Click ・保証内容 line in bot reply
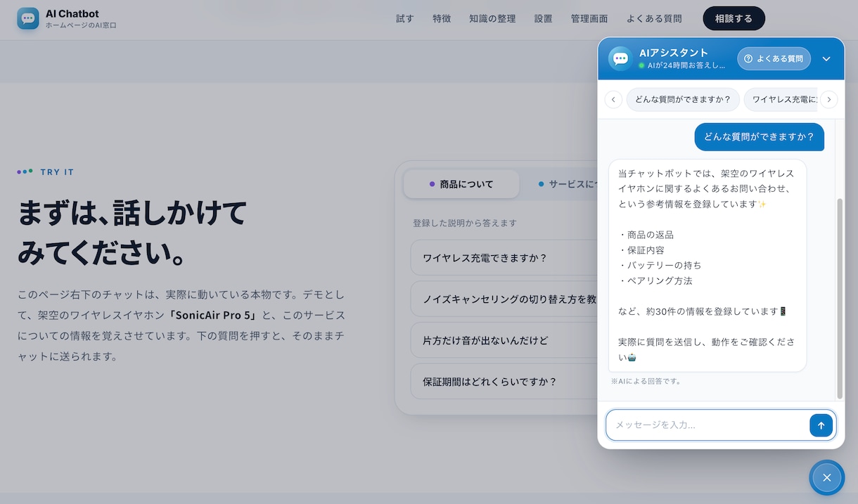The height and width of the screenshot is (504, 858). coord(641,250)
